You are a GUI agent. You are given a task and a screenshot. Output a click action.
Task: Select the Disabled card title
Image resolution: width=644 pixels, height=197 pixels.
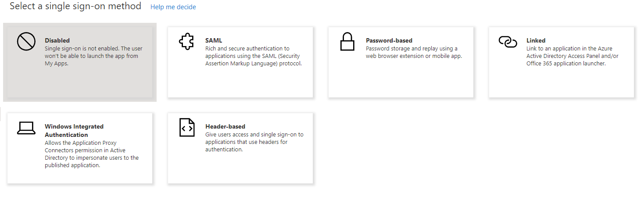click(x=57, y=40)
